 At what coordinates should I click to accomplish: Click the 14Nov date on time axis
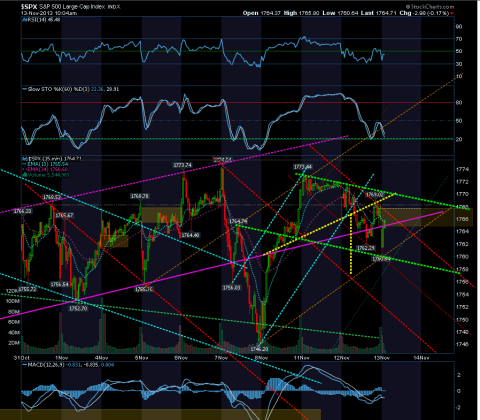(x=421, y=358)
